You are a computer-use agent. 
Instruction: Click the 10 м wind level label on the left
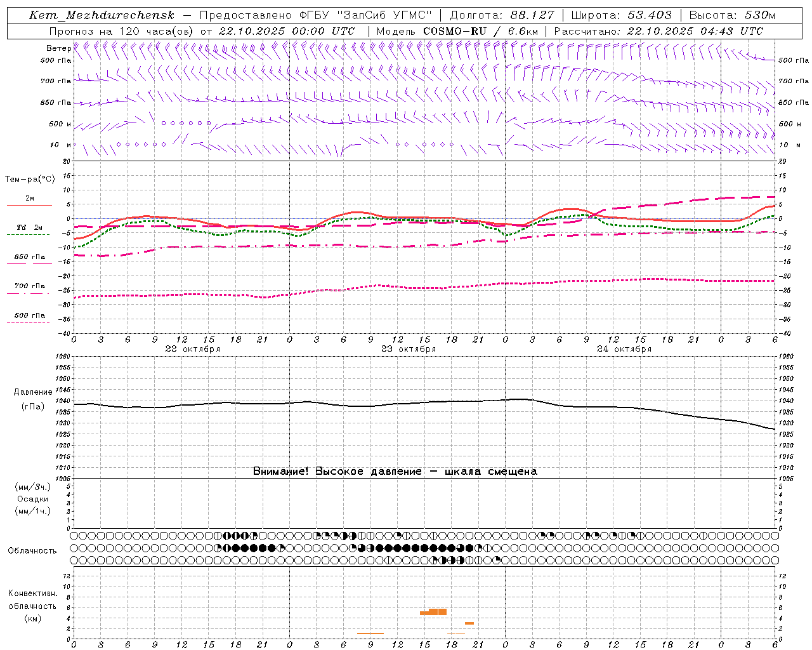pyautogui.click(x=61, y=145)
